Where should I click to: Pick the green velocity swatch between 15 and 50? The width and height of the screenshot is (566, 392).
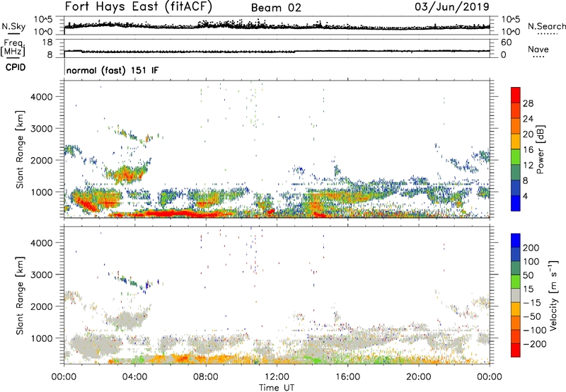(516, 282)
